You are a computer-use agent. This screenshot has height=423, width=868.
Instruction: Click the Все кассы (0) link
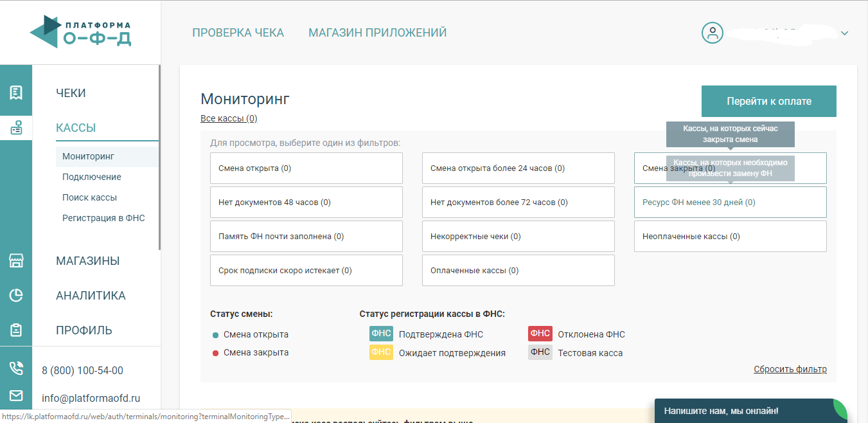tap(229, 118)
